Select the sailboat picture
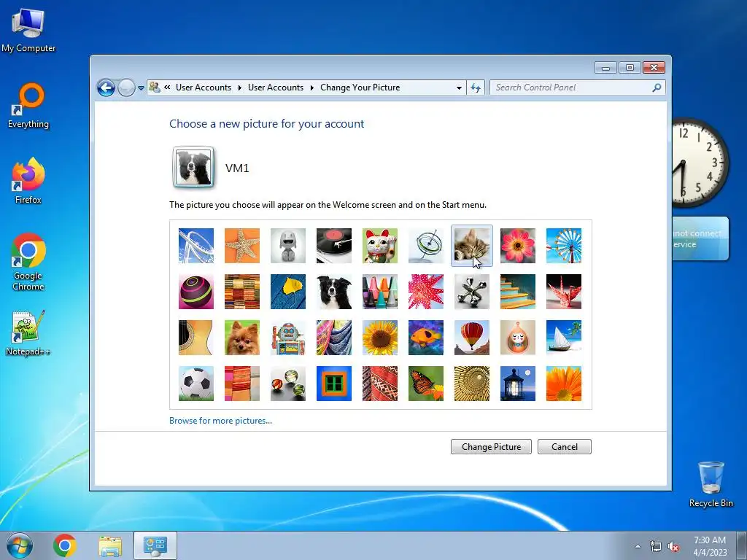This screenshot has height=560, width=747. (x=564, y=338)
